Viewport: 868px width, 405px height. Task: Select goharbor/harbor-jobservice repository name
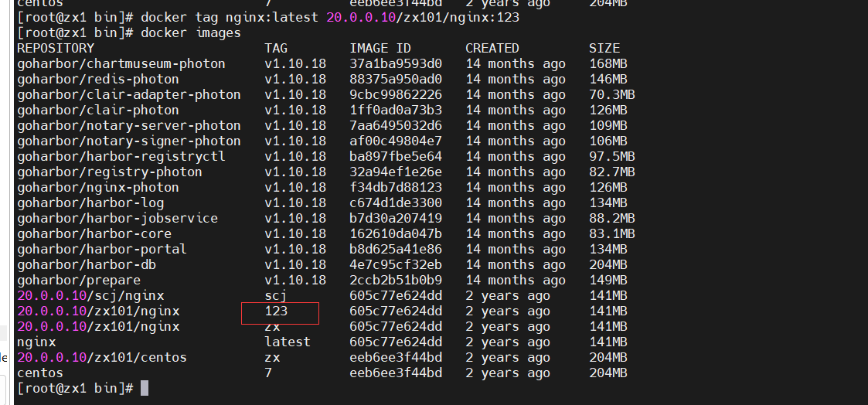[117, 219]
